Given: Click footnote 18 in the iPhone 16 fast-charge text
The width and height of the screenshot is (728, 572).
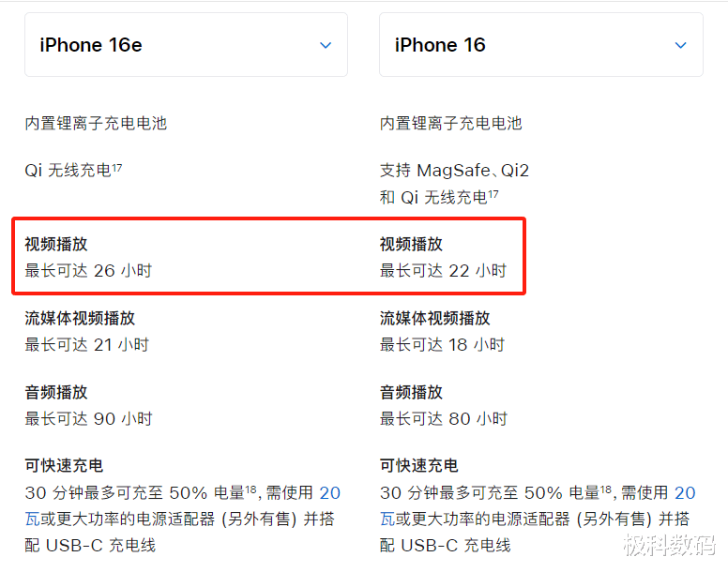Looking at the screenshot, I should pyautogui.click(x=606, y=489).
